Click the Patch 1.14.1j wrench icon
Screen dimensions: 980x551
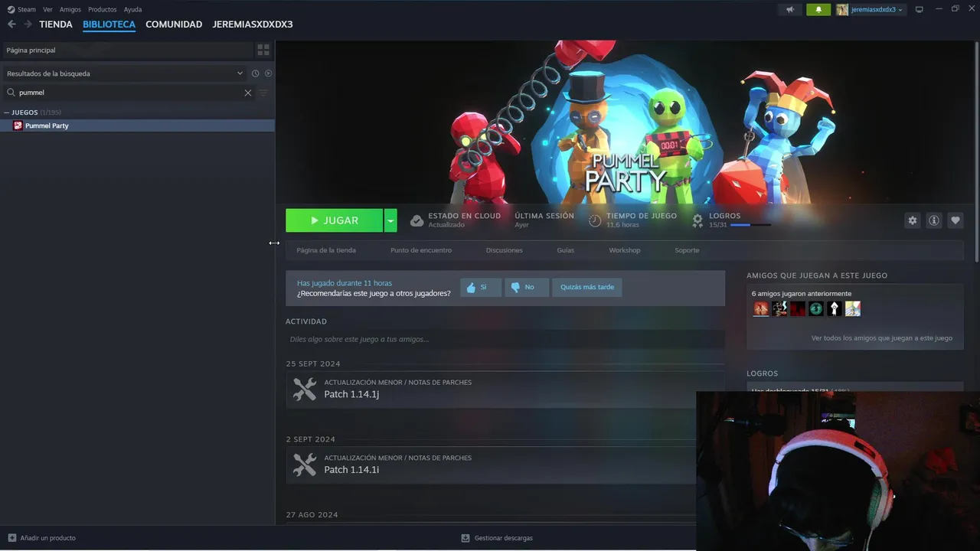coord(305,390)
